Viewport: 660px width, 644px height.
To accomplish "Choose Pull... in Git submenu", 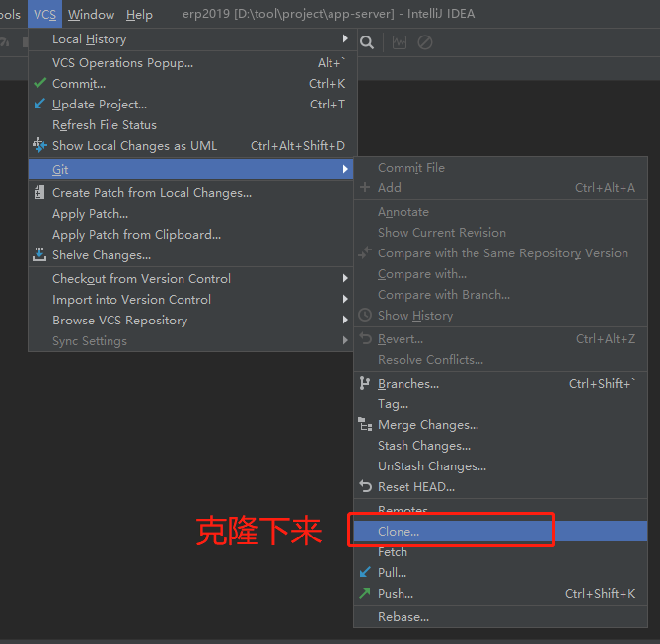I will click(x=500, y=572).
